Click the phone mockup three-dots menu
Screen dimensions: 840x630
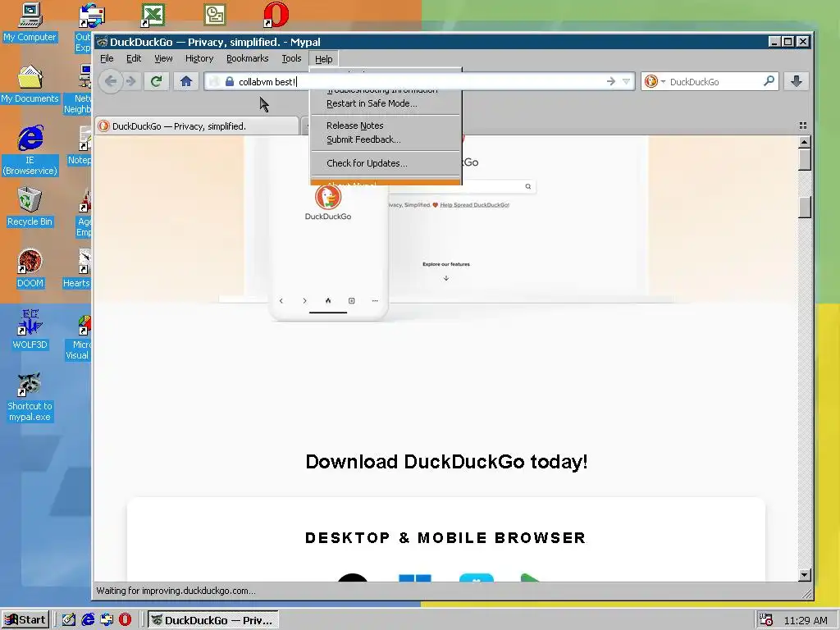click(x=375, y=300)
